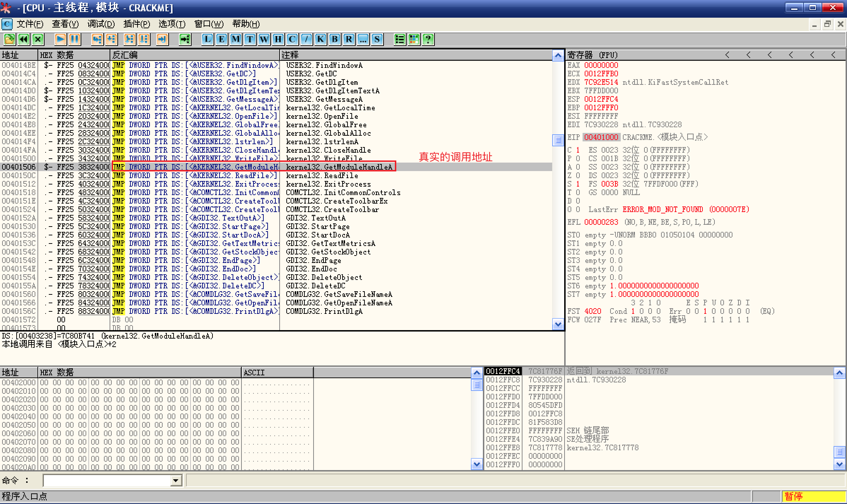Viewport: 847px width, 504px height.
Task: Open the Memory map M button
Action: (x=236, y=39)
